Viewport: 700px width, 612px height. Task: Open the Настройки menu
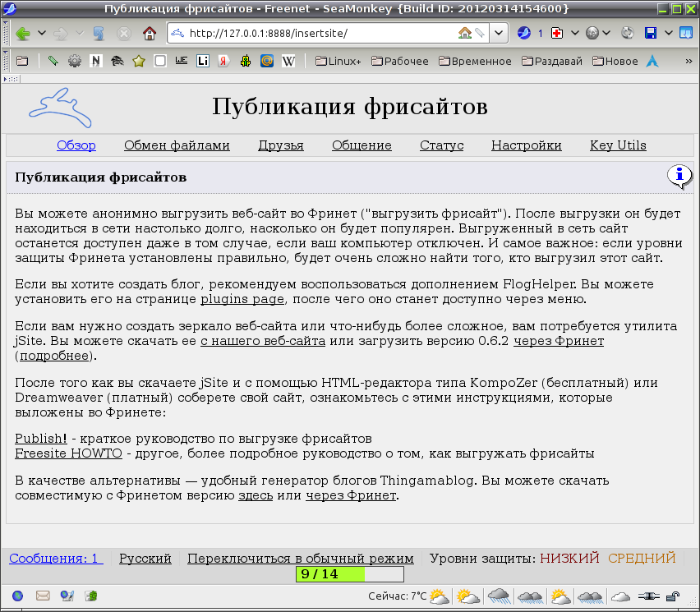tap(527, 145)
